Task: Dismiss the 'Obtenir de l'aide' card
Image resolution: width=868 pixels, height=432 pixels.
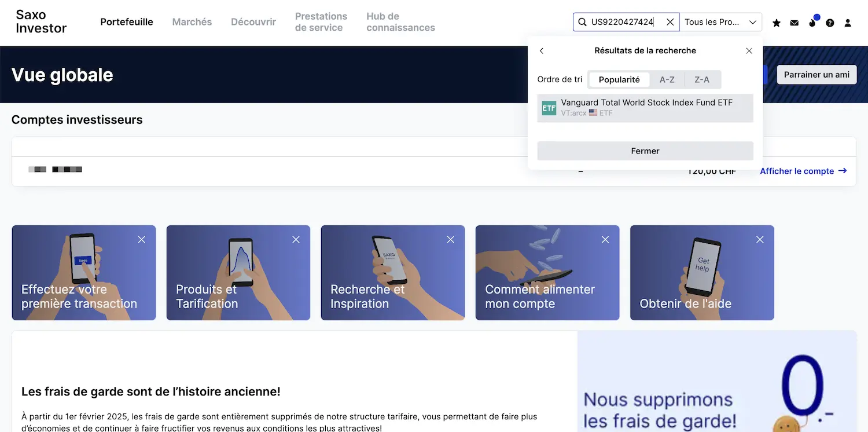Action: click(760, 239)
